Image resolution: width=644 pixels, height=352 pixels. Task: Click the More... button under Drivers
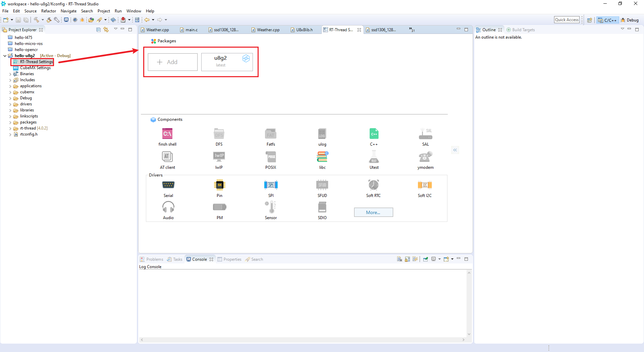click(373, 212)
